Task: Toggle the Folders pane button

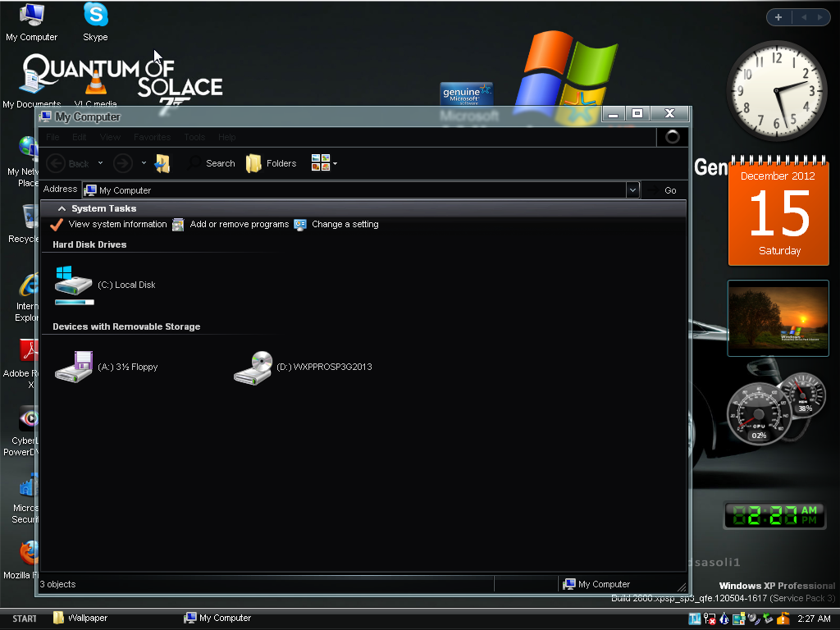Action: [x=271, y=163]
